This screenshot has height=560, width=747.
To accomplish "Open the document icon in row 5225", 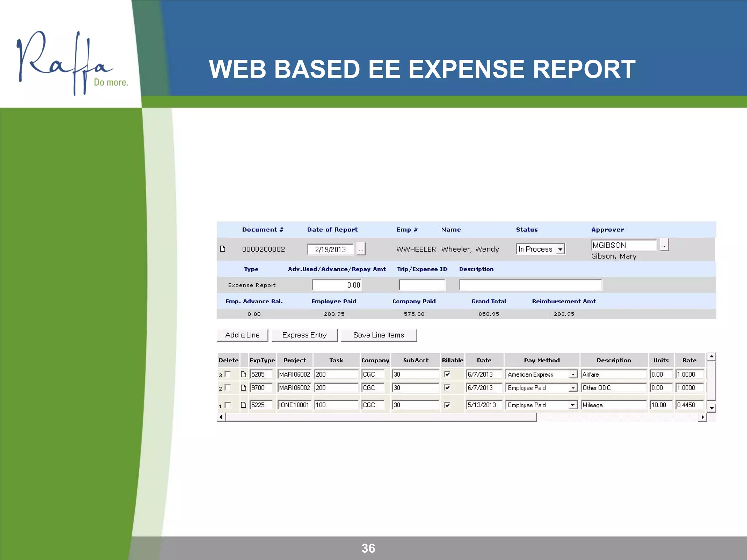I will [243, 405].
